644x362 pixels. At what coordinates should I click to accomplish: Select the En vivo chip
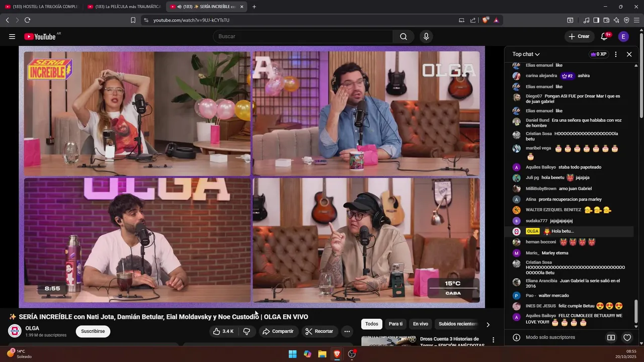click(421, 324)
